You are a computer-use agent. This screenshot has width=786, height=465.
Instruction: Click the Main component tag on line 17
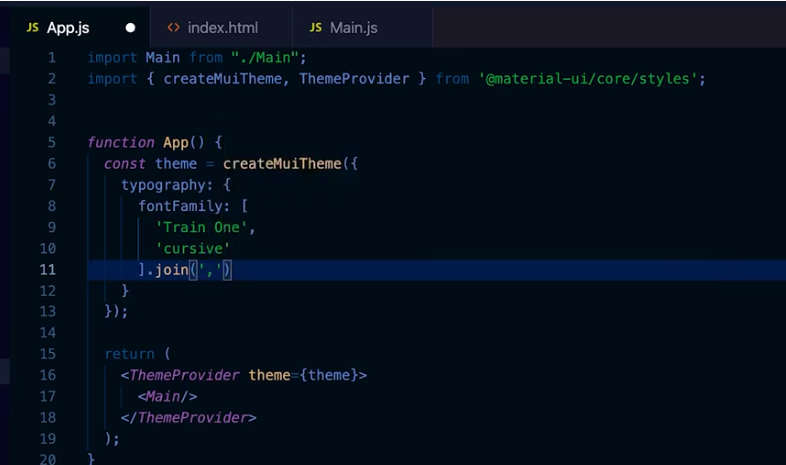coord(167,396)
